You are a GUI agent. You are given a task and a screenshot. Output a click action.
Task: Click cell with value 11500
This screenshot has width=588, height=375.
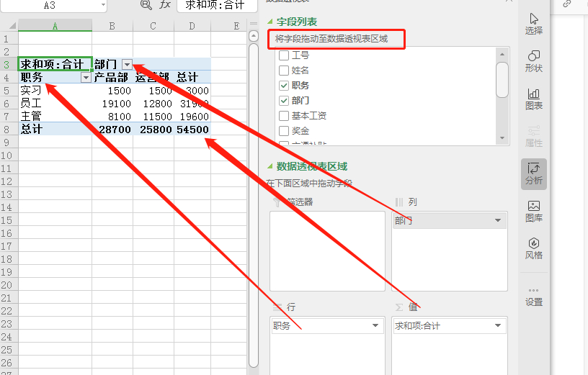(x=153, y=117)
